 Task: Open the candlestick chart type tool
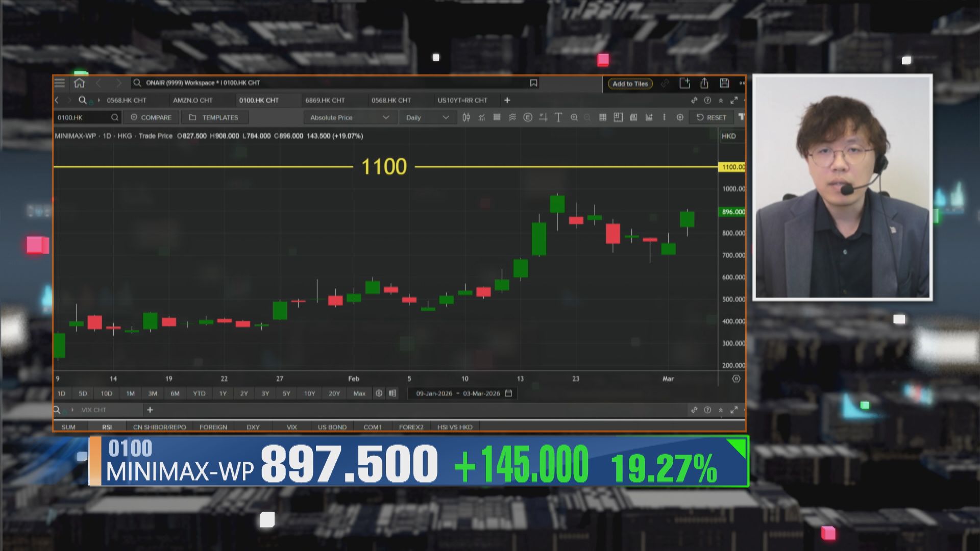(466, 117)
